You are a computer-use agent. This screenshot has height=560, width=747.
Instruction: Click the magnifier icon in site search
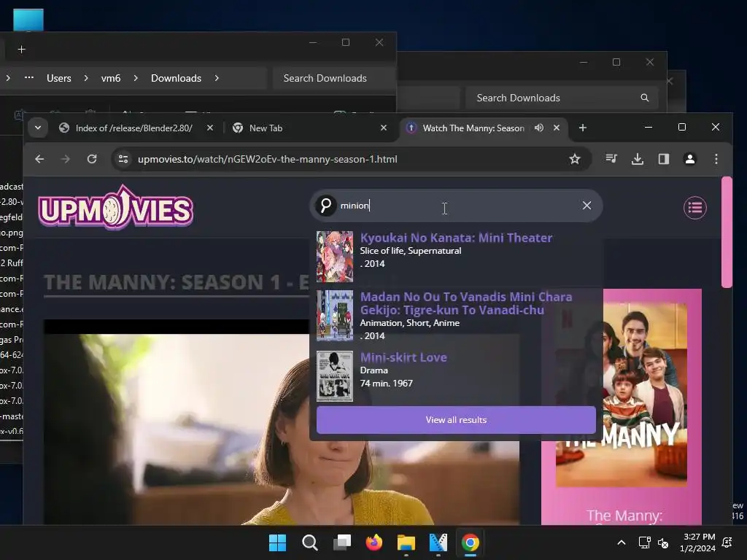click(x=326, y=206)
